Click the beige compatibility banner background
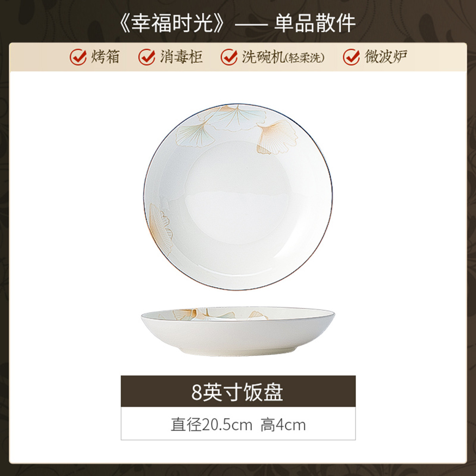Screen dimensions: 476x476 [x=238, y=57]
